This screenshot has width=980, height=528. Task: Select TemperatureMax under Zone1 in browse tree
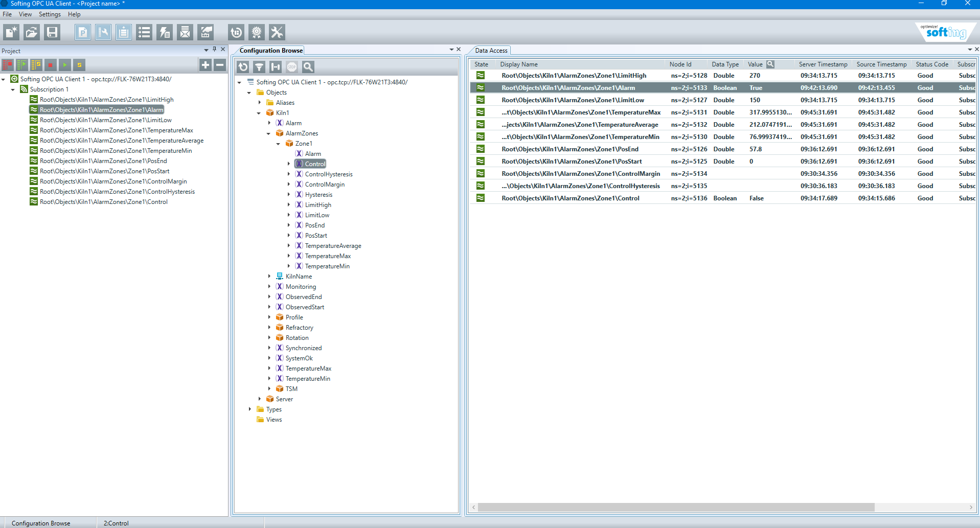[328, 256]
